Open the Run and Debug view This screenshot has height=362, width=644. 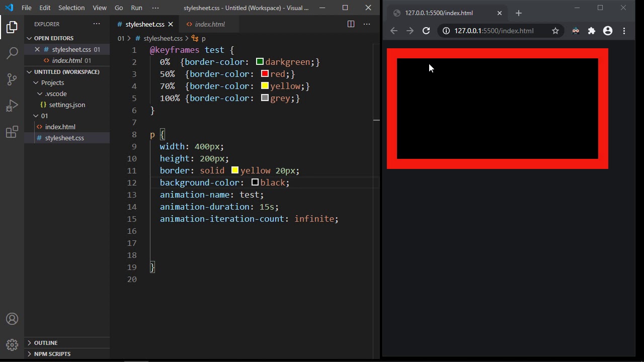pos(12,106)
